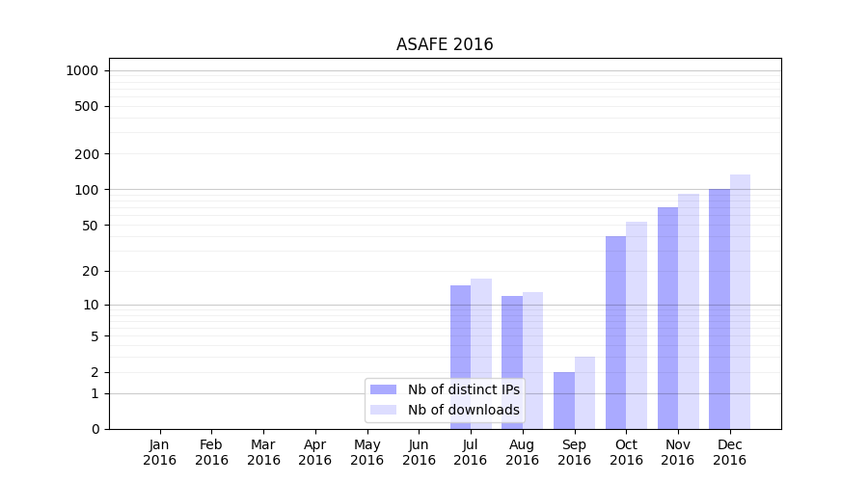This screenshot has width=868, height=482.
Task: Click the 1000 y-axis tick label
Action: click(x=81, y=70)
